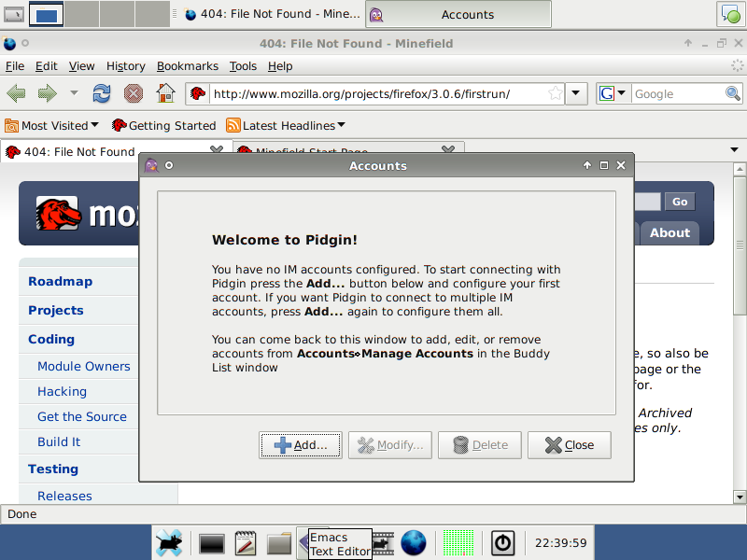
Task: Open the Tools menu
Action: 243,66
